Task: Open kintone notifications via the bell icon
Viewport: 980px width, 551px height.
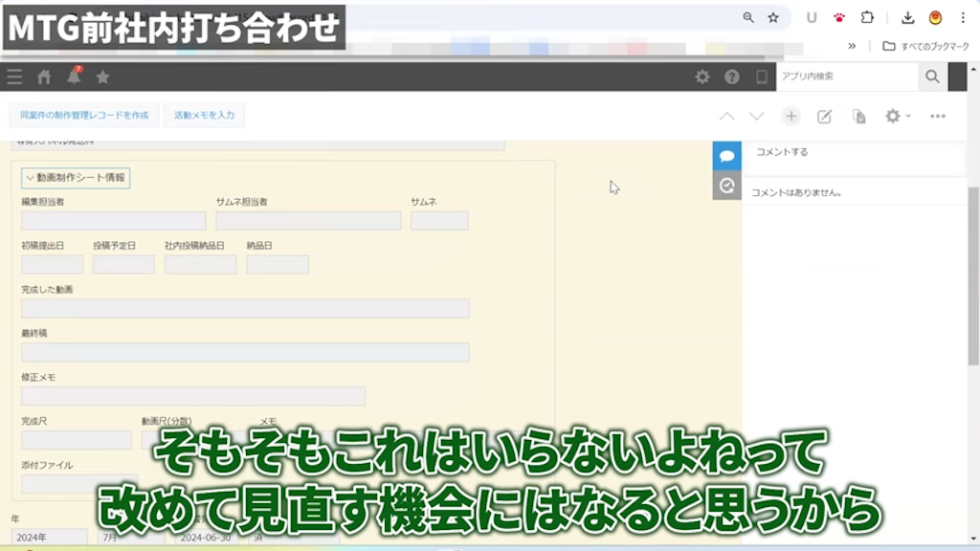Action: point(72,77)
